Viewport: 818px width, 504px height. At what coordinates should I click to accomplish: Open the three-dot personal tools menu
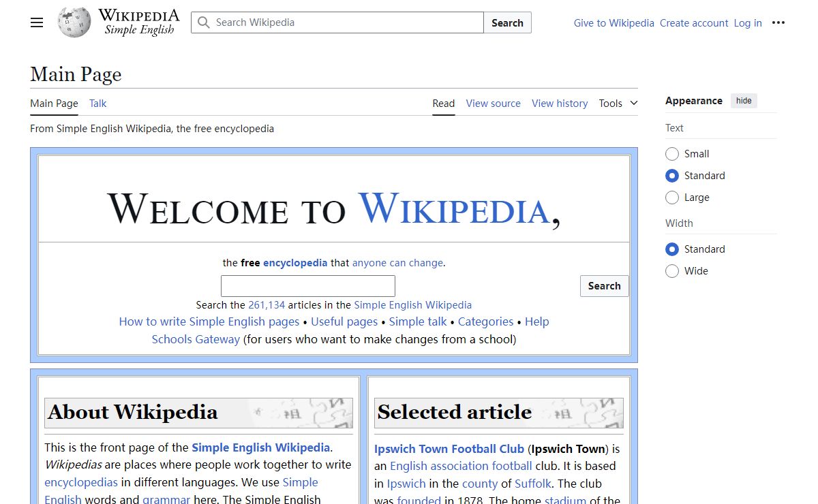point(778,22)
